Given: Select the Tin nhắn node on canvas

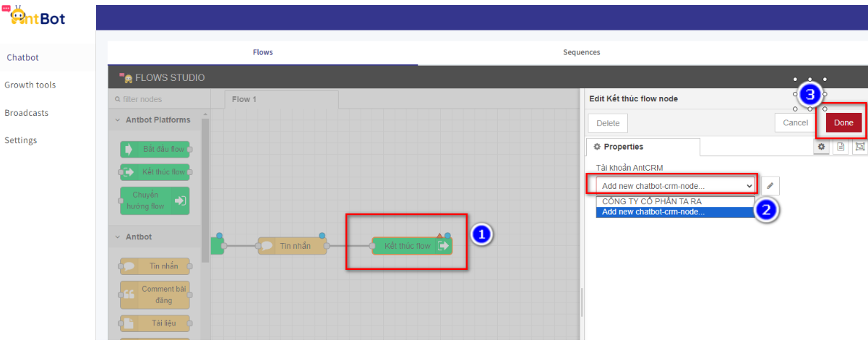Looking at the screenshot, I should coord(292,246).
